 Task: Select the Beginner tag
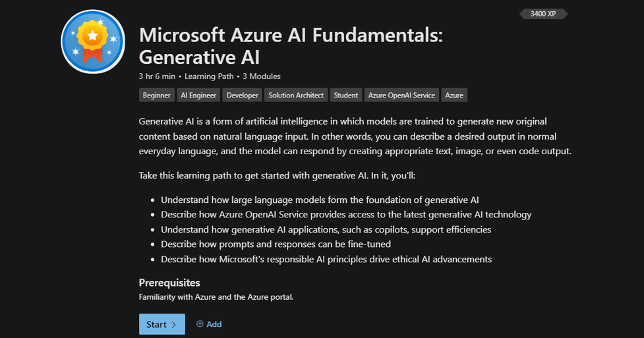point(156,95)
